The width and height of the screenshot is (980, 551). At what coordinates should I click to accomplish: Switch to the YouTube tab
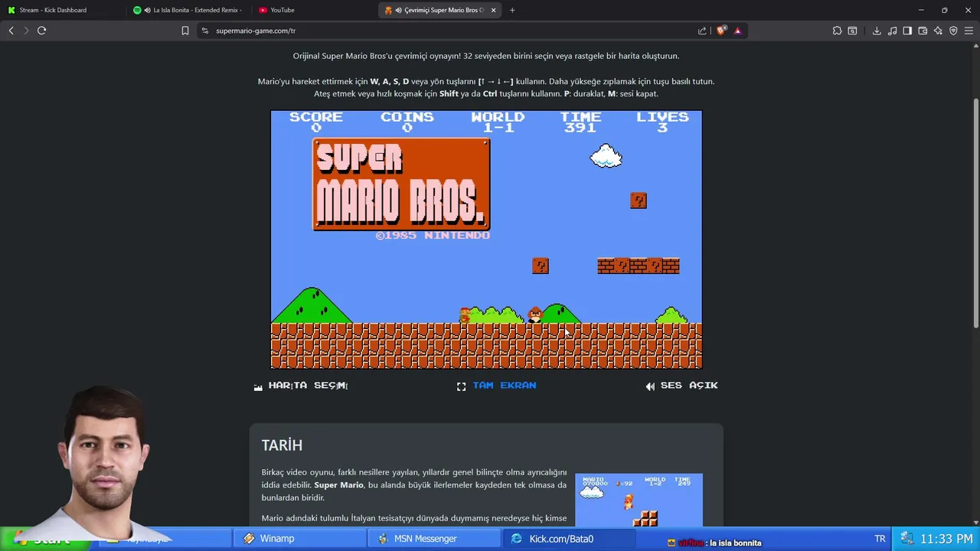(x=312, y=10)
